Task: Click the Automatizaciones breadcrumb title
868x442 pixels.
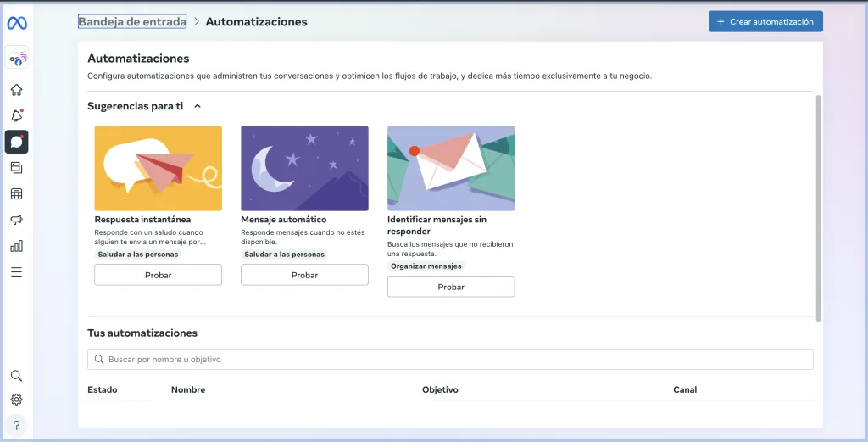Action: click(x=256, y=21)
